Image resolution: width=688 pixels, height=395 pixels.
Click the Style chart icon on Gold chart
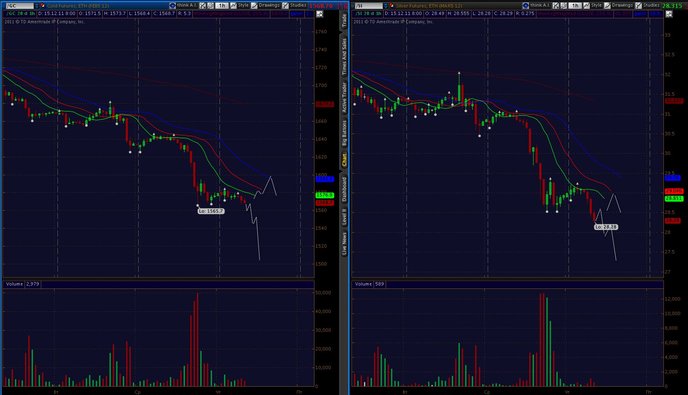coord(233,6)
